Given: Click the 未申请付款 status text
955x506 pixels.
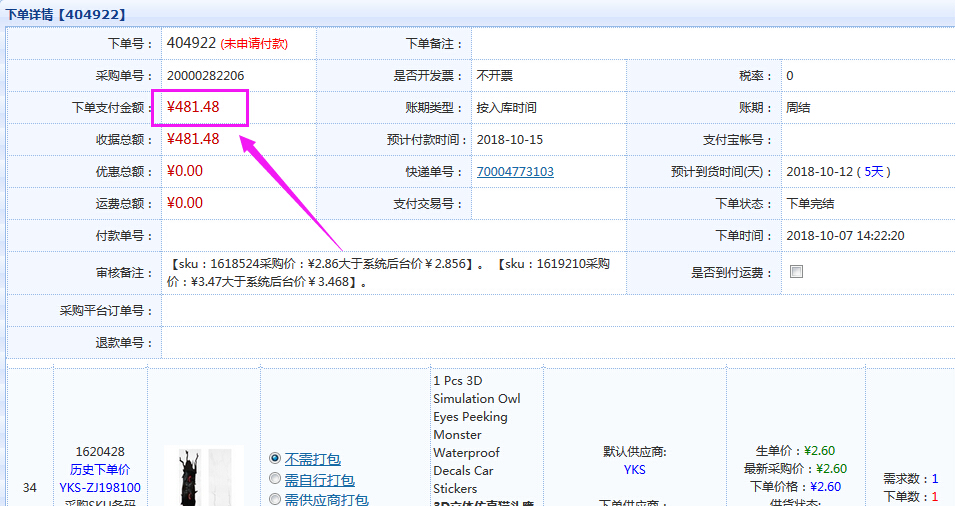Looking at the screenshot, I should tap(254, 44).
